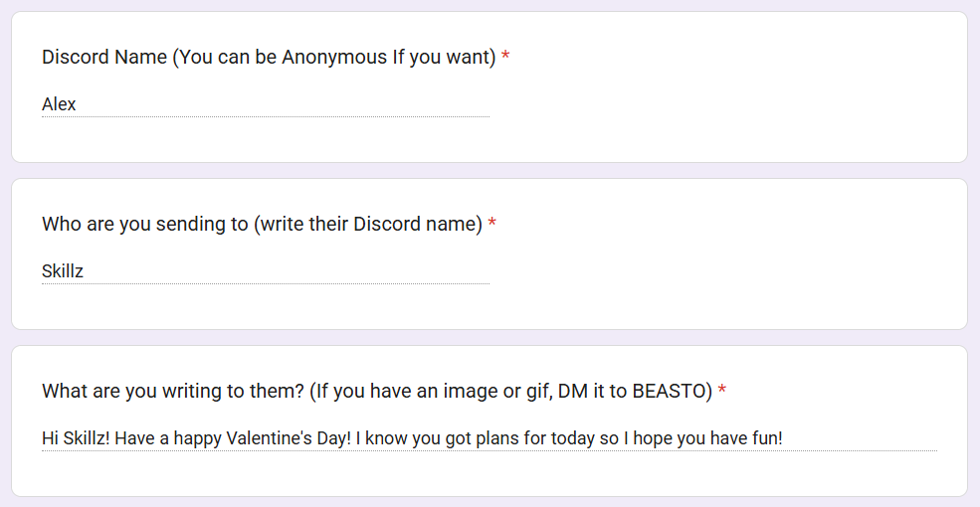The image size is (980, 507).
Task: Click the red asterisk after the Discord Name question
Action: click(x=505, y=58)
